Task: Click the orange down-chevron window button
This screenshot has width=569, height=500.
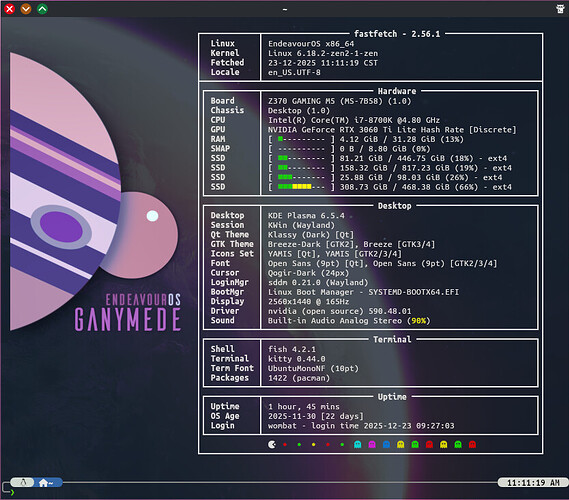Action: pyautogui.click(x=26, y=9)
